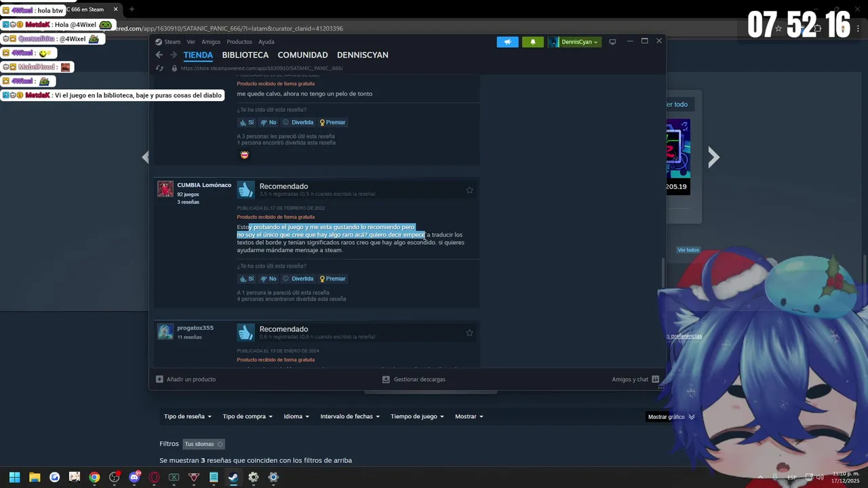Open the Intervalo de fechas dropdown
Image resolution: width=868 pixels, height=488 pixels.
pyautogui.click(x=350, y=417)
